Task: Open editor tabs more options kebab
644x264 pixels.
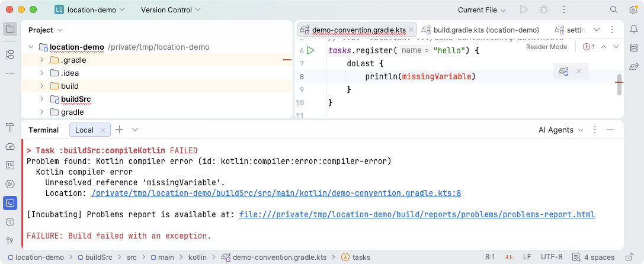Action: point(612,30)
